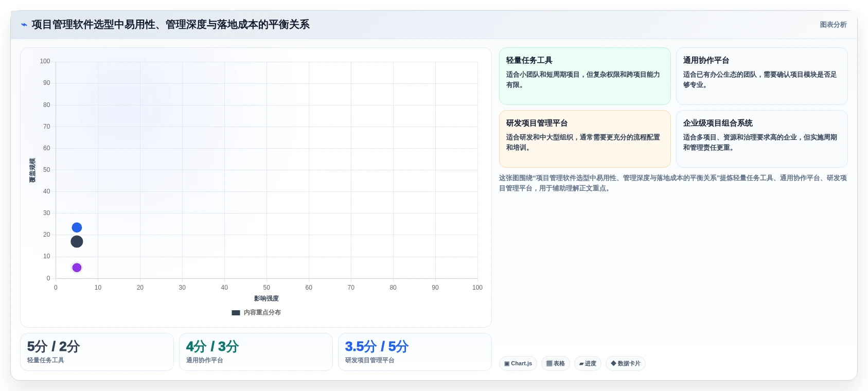Click the Chart.js tag icon
This screenshot has height=391, width=868.
[507, 364]
